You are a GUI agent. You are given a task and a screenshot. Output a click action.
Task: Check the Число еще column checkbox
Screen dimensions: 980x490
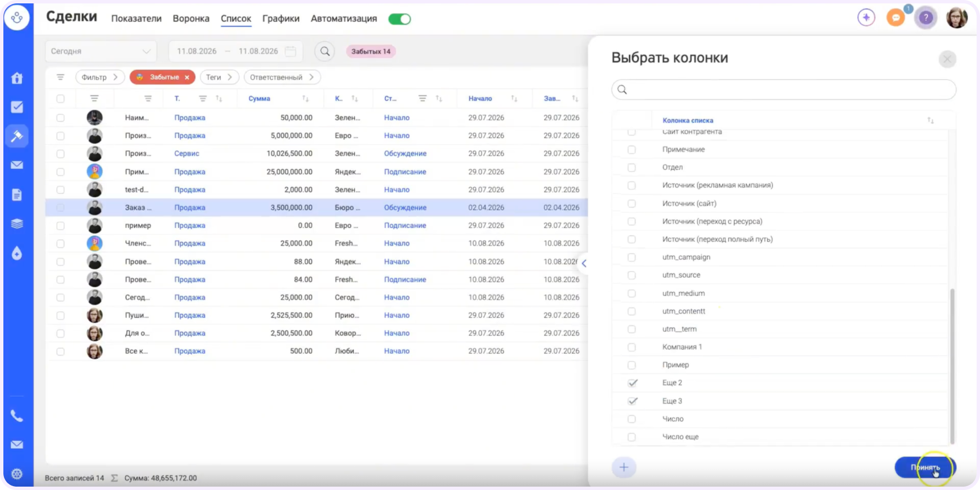(631, 437)
